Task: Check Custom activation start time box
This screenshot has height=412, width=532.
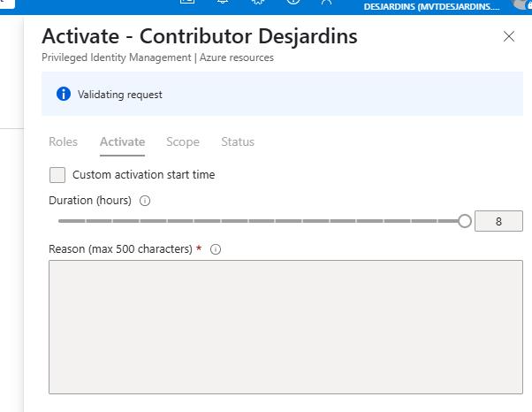Action: click(x=57, y=175)
